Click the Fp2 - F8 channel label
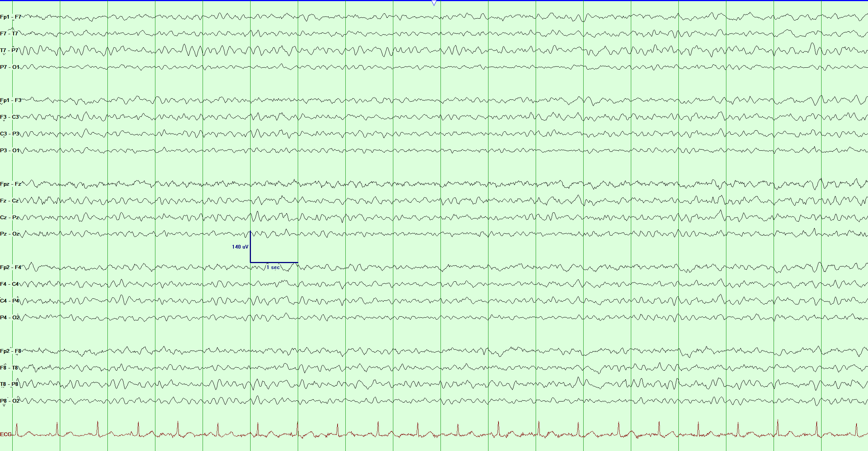Image resolution: width=868 pixels, height=451 pixels. coord(11,351)
